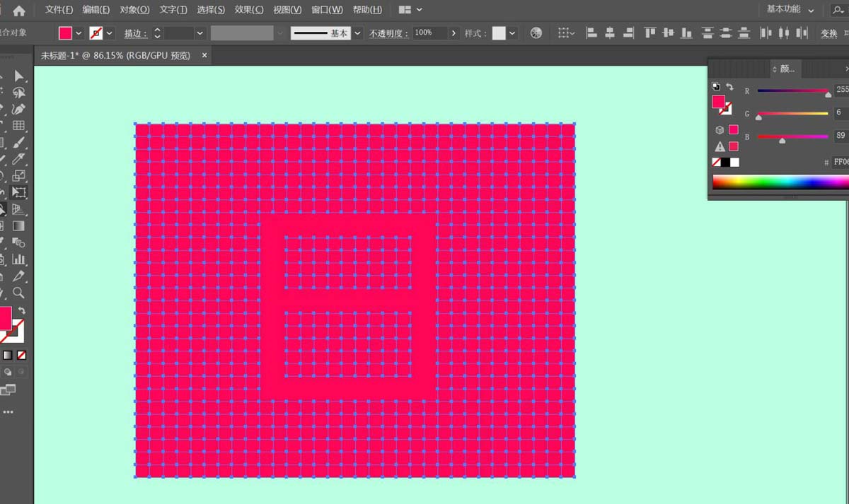Open the stroke weight dropdown
Screen dimensions: 849x504
[200, 33]
